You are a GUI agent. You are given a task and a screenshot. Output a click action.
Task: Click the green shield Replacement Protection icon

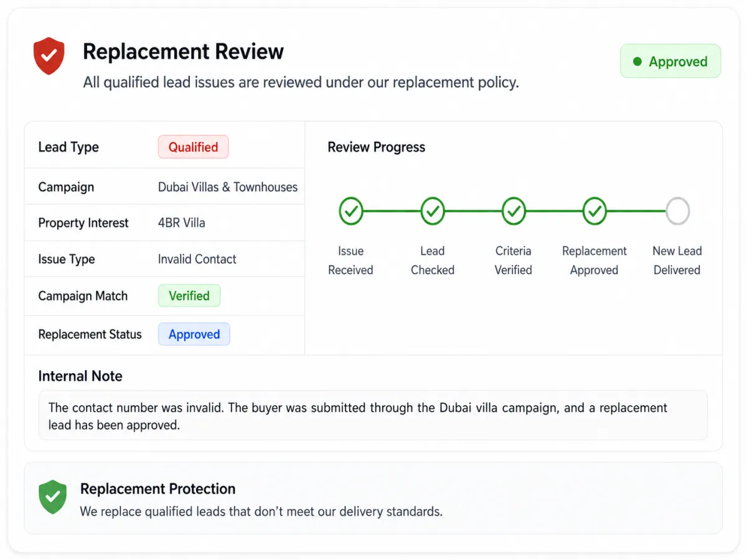(53, 497)
